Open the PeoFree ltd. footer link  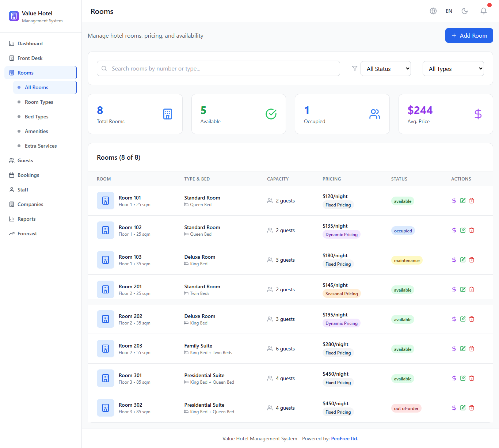point(344,438)
